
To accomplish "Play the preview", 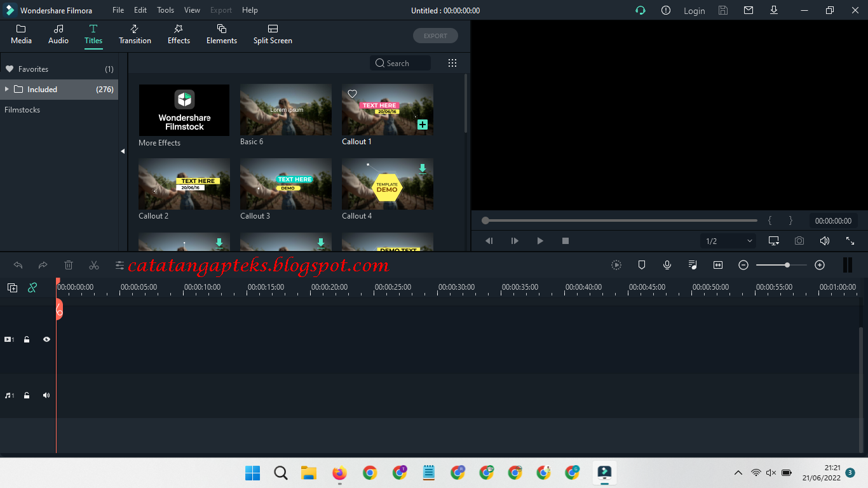I will 540,241.
